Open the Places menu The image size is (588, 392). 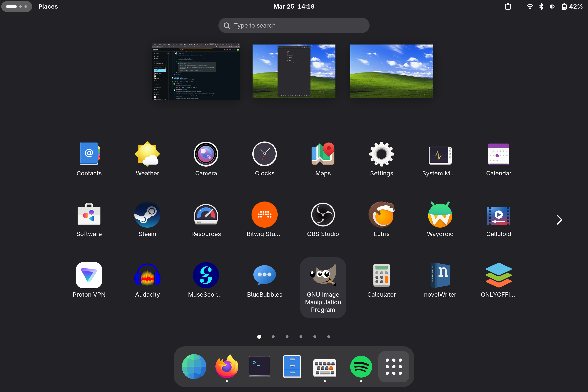click(x=48, y=7)
